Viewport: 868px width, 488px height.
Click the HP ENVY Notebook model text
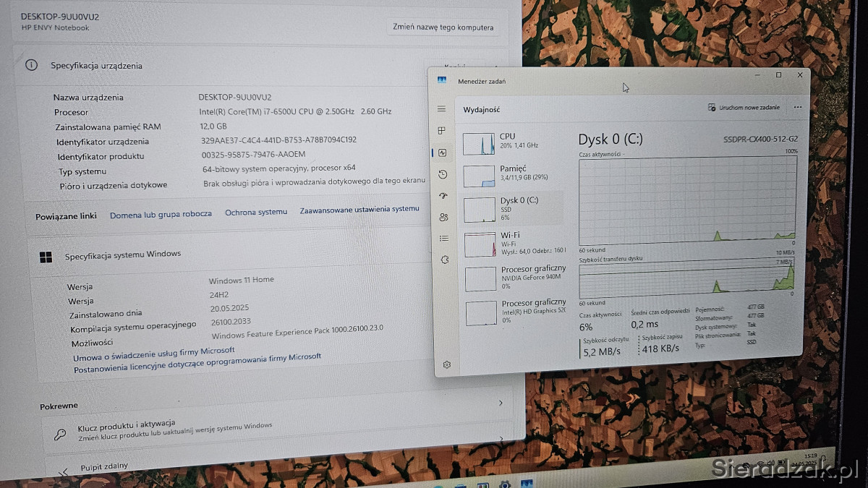56,28
